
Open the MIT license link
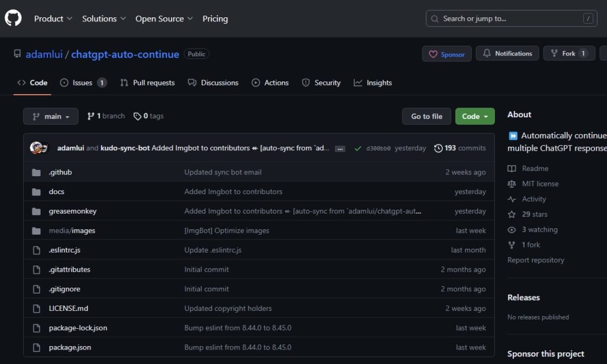[x=533, y=184]
